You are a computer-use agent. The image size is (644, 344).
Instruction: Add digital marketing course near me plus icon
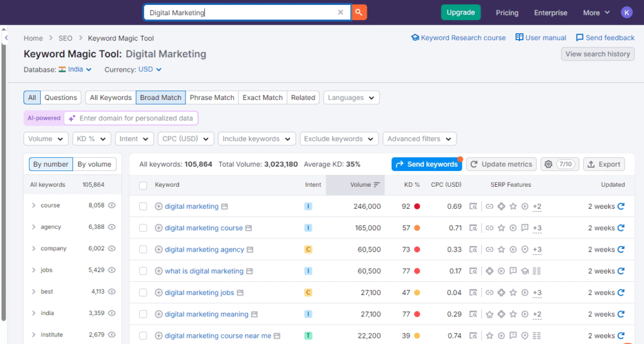[x=158, y=336]
